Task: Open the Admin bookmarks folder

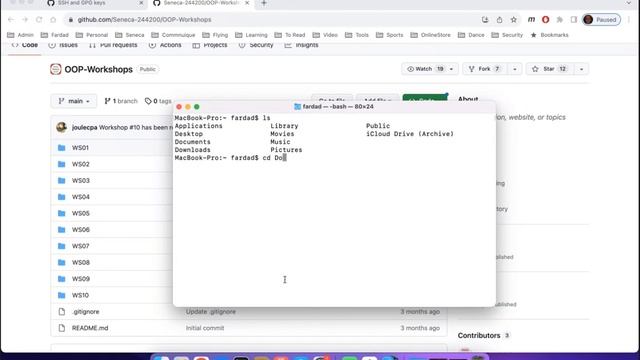Action: (20, 35)
